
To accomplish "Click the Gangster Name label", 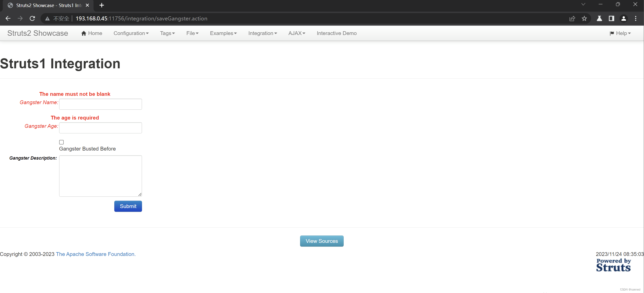I will (x=39, y=102).
